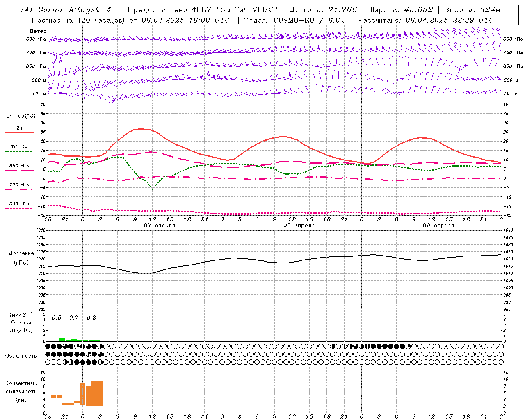
Task: Click the 07 апреля date label
Action: point(159,225)
